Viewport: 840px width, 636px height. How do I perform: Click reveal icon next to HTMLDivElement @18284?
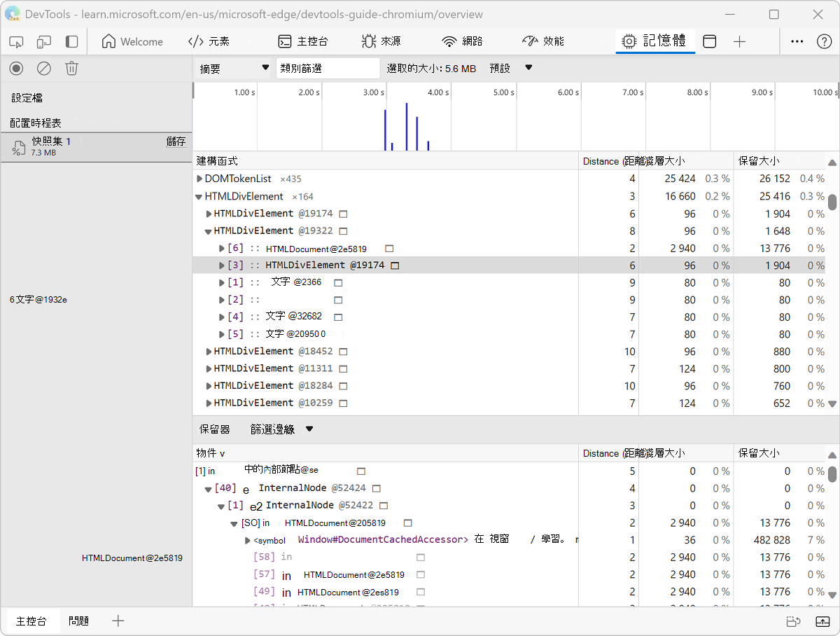point(344,386)
